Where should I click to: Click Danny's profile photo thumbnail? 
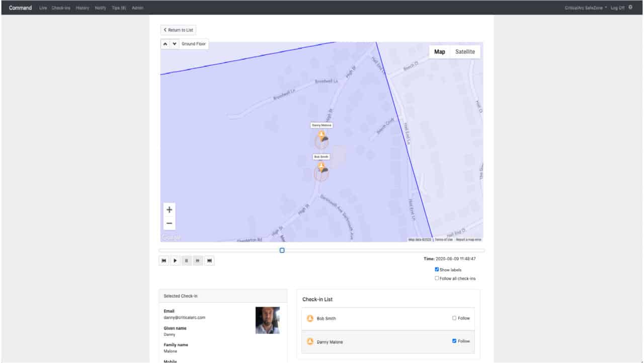pos(267,320)
